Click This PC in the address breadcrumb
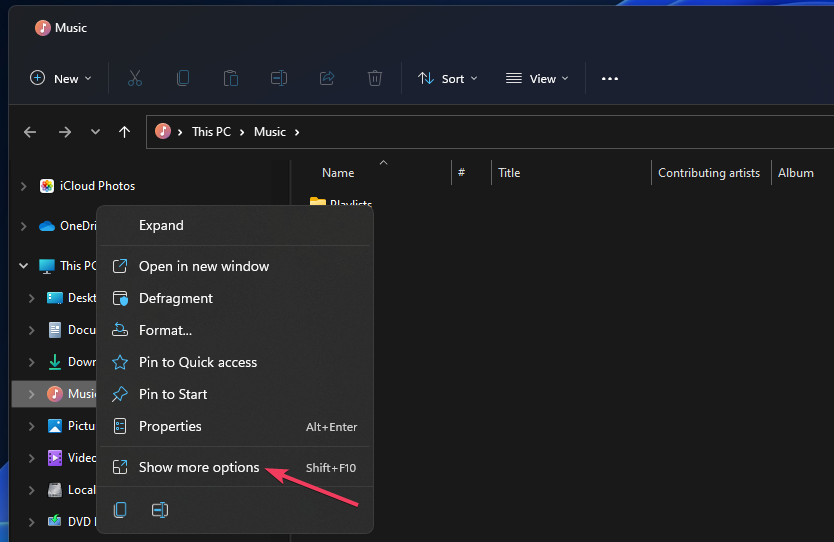 211,131
